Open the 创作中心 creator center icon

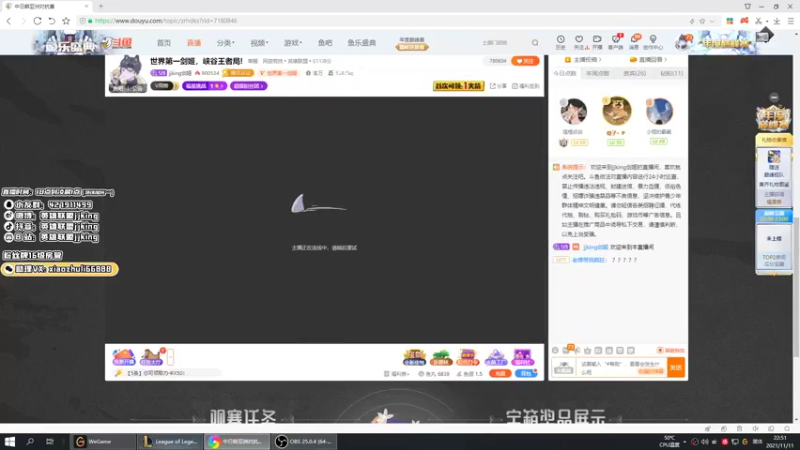(x=653, y=42)
